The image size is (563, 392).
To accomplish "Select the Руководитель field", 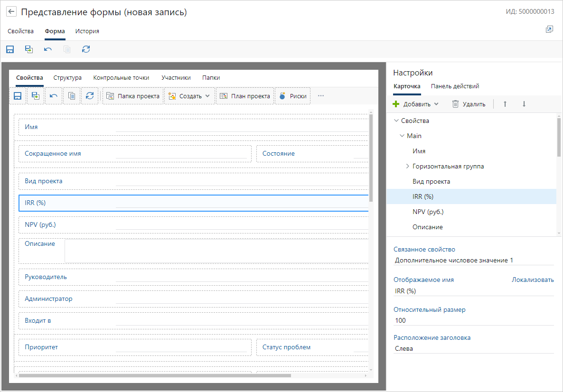I will coord(194,277).
